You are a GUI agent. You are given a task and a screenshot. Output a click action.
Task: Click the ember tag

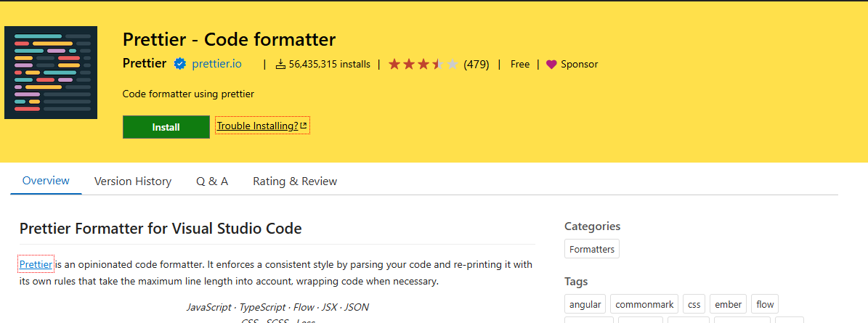click(x=728, y=304)
